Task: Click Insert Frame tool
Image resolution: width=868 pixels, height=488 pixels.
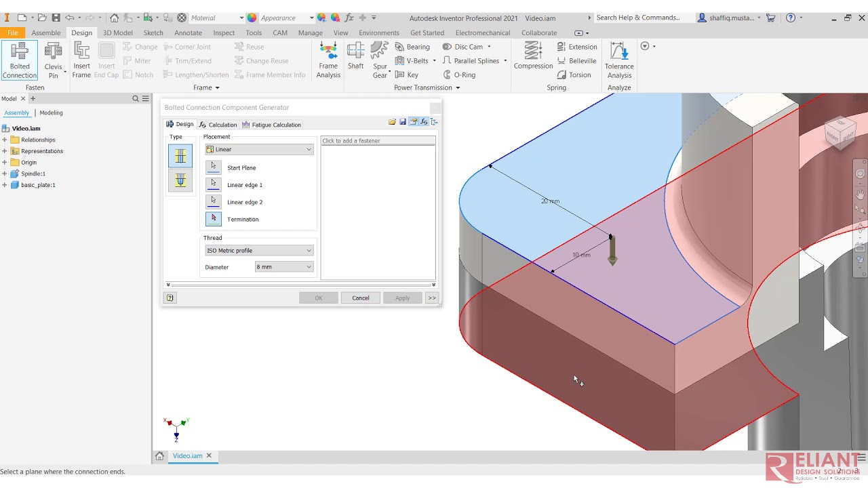Action: click(x=81, y=61)
